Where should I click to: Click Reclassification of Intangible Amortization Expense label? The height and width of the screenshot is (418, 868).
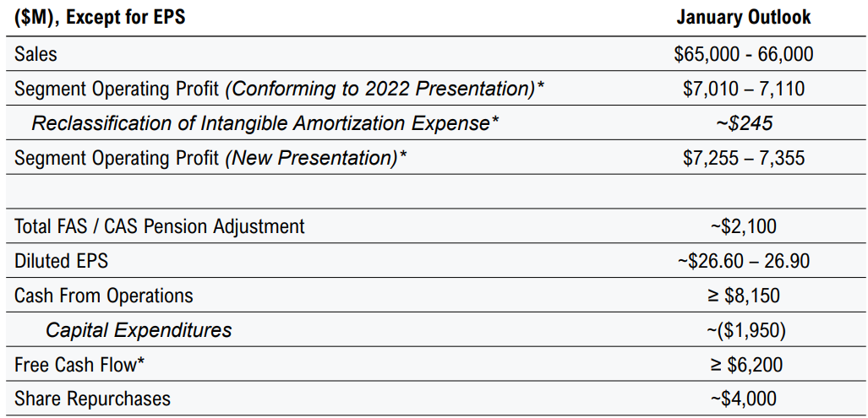coord(265,123)
